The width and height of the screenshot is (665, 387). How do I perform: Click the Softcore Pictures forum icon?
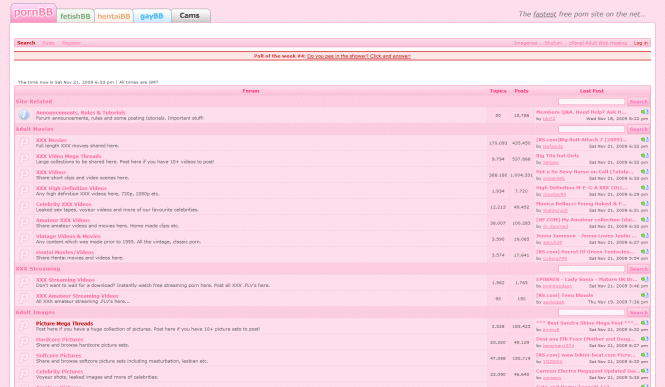tap(24, 358)
